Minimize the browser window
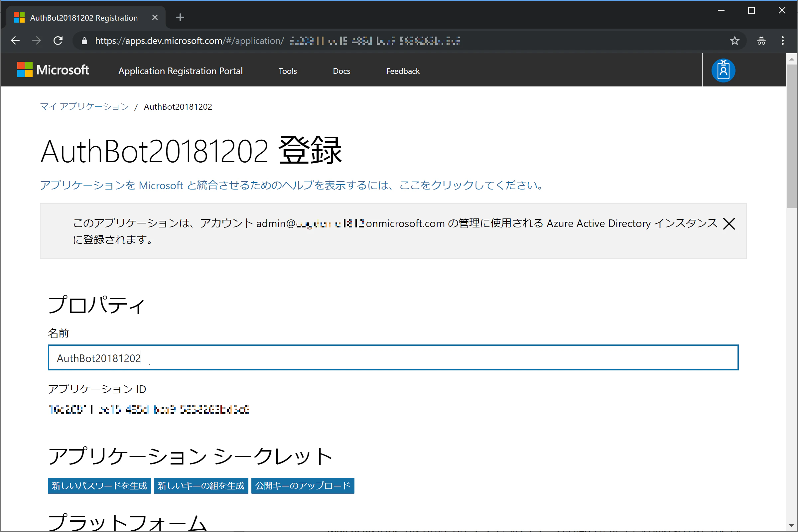 pyautogui.click(x=721, y=10)
